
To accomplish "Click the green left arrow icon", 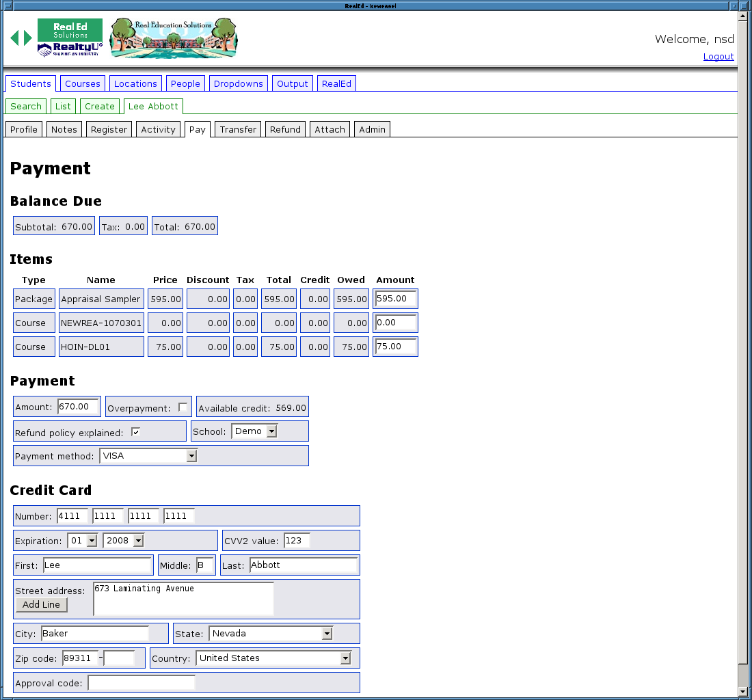I will [x=14, y=38].
